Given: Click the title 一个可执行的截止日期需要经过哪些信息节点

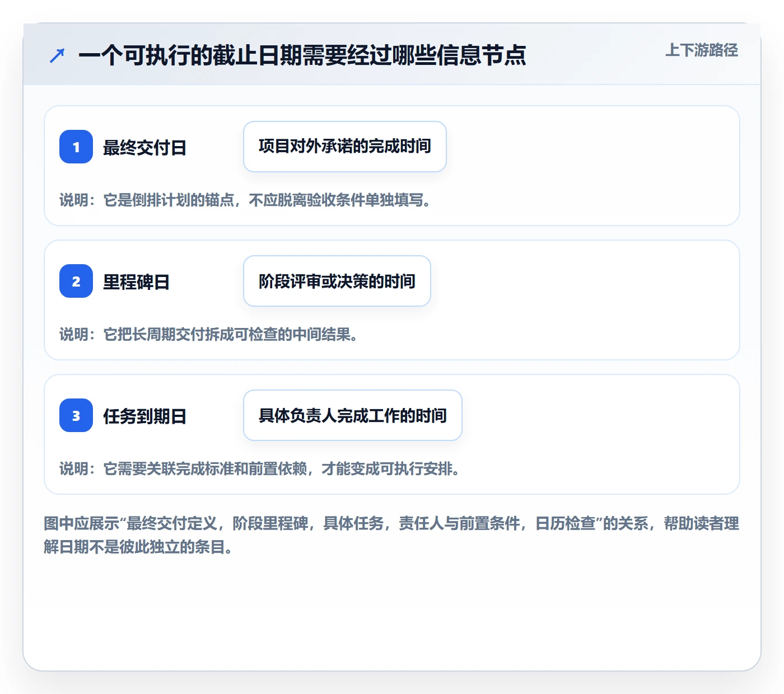Looking at the screenshot, I should pyautogui.click(x=302, y=55).
